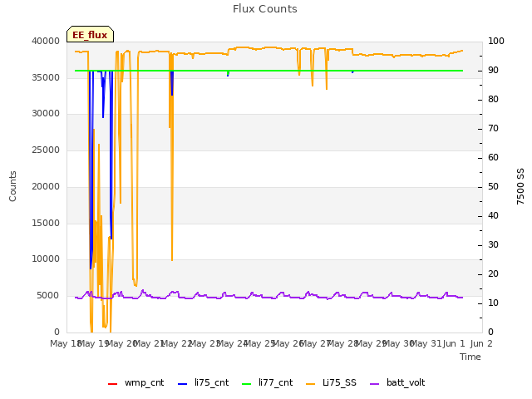Click the 10000 left axis label
532x399 pixels.
46,259
